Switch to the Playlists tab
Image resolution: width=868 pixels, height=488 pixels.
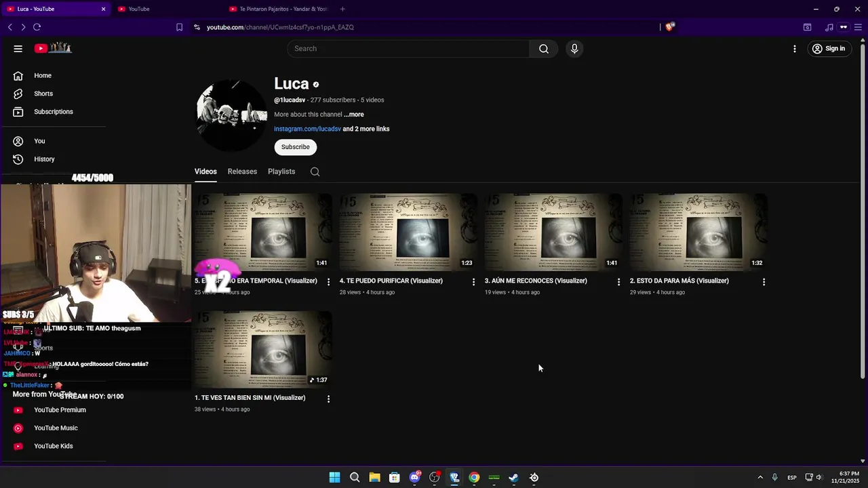coord(281,172)
